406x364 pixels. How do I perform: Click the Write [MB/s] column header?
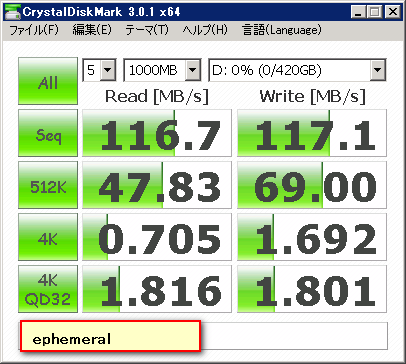312,96
